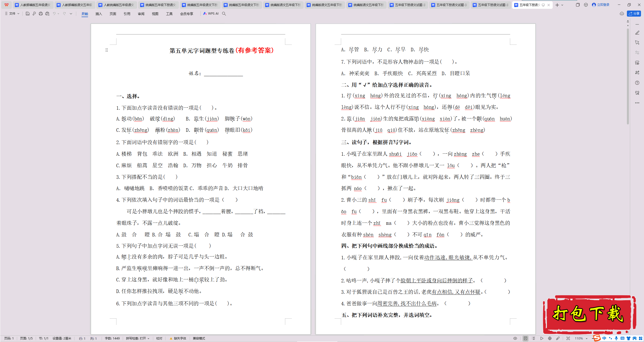The width and height of the screenshot is (644, 342).
Task: Click the blue Share (分享) button
Action: coord(634,14)
